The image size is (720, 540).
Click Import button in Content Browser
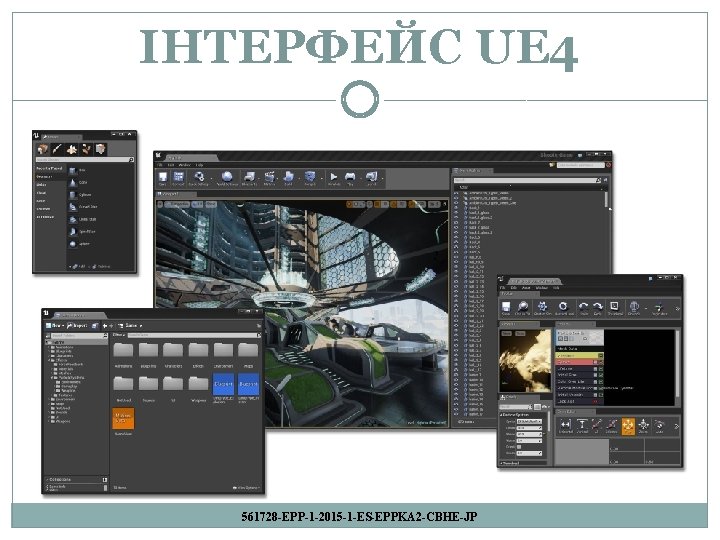[77, 326]
